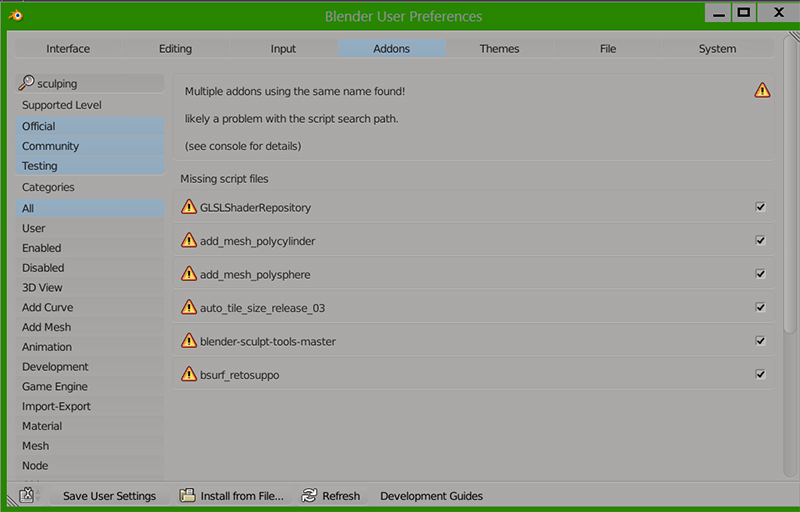Image resolution: width=800 pixels, height=512 pixels.
Task: Disable blender-sculpt-tools-master checkbox
Action: (760, 341)
